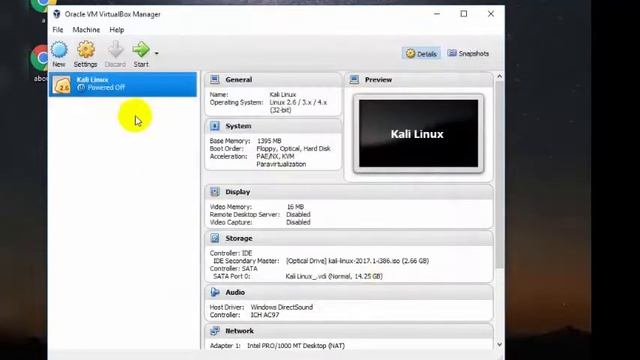Open the Chrome desktop shortcut icon
The image size is (640, 360).
click(x=40, y=59)
